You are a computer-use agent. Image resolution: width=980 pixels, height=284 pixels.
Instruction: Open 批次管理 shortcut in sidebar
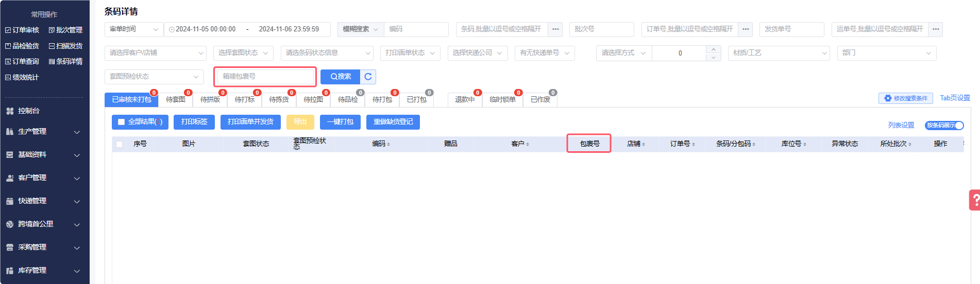point(65,30)
